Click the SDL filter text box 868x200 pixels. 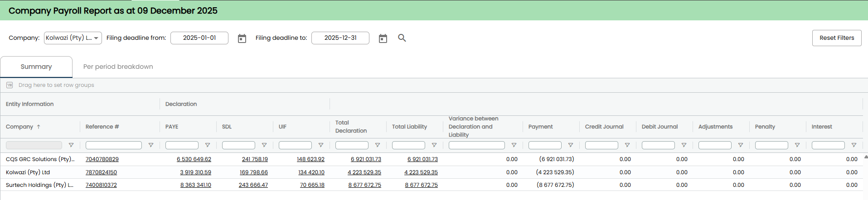[238, 145]
